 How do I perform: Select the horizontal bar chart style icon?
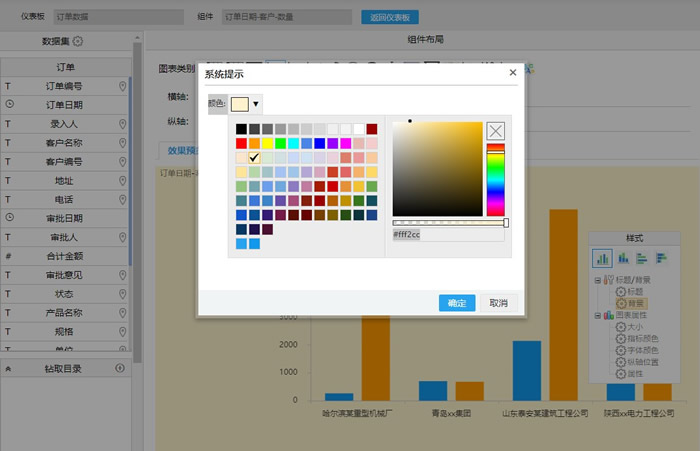(641, 258)
